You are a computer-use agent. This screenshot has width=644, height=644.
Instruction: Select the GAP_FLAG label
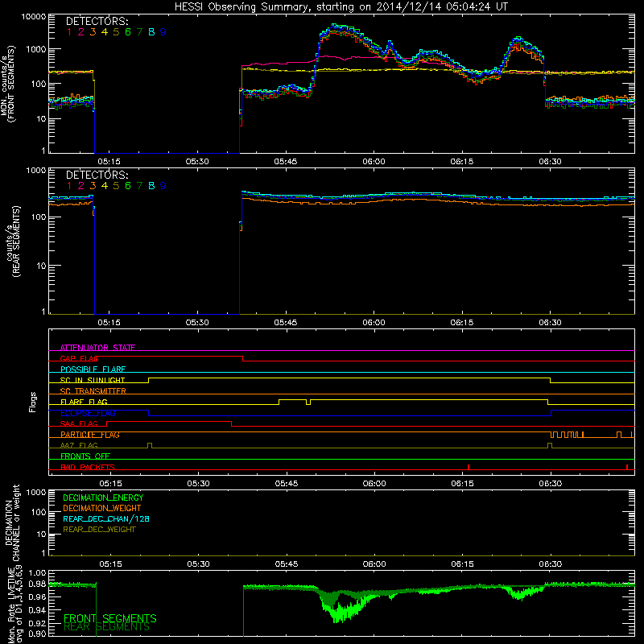click(80, 358)
